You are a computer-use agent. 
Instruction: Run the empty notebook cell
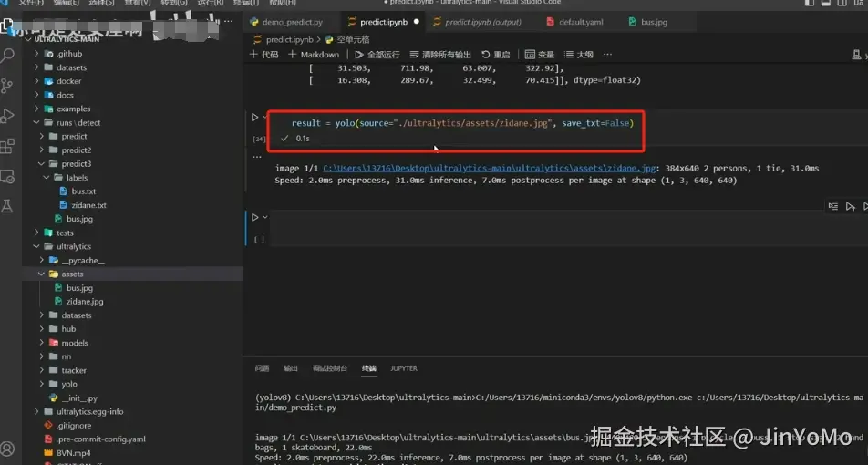point(254,218)
